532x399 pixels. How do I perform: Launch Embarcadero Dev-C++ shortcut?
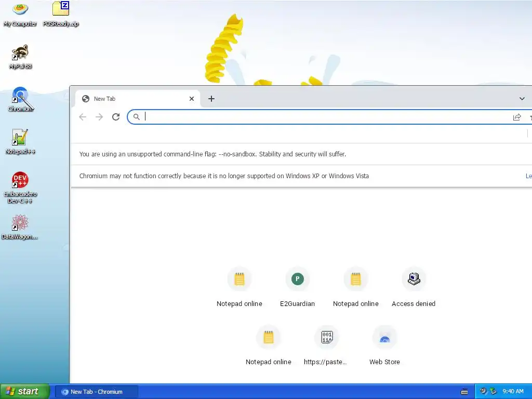(20, 188)
